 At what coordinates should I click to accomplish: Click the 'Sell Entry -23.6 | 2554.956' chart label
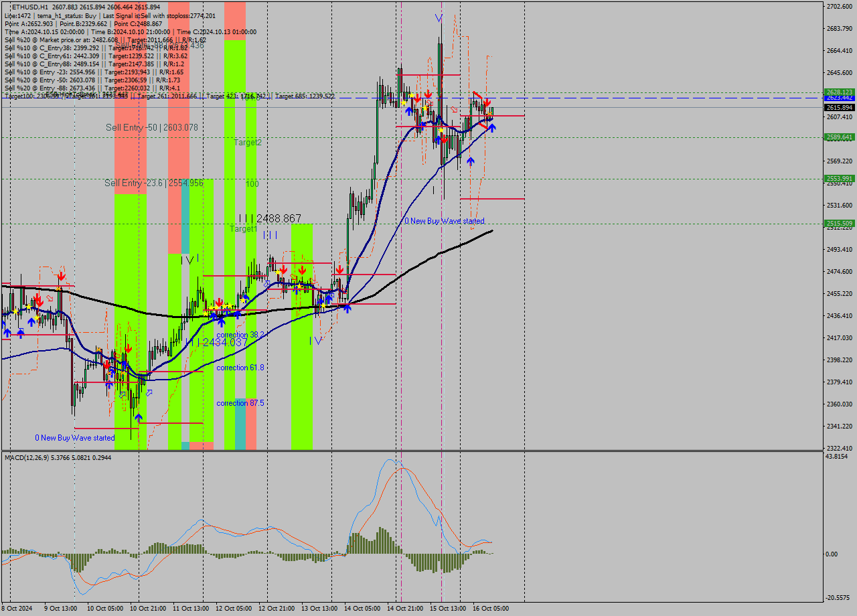click(x=154, y=183)
